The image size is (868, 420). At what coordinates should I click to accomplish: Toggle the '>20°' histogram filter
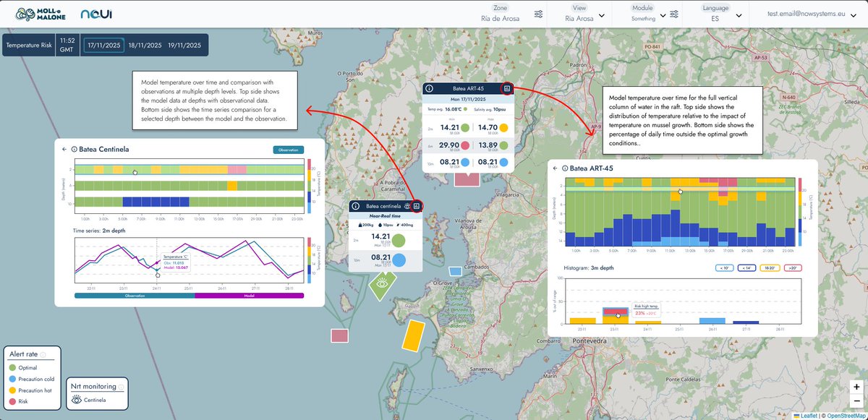[x=793, y=267]
